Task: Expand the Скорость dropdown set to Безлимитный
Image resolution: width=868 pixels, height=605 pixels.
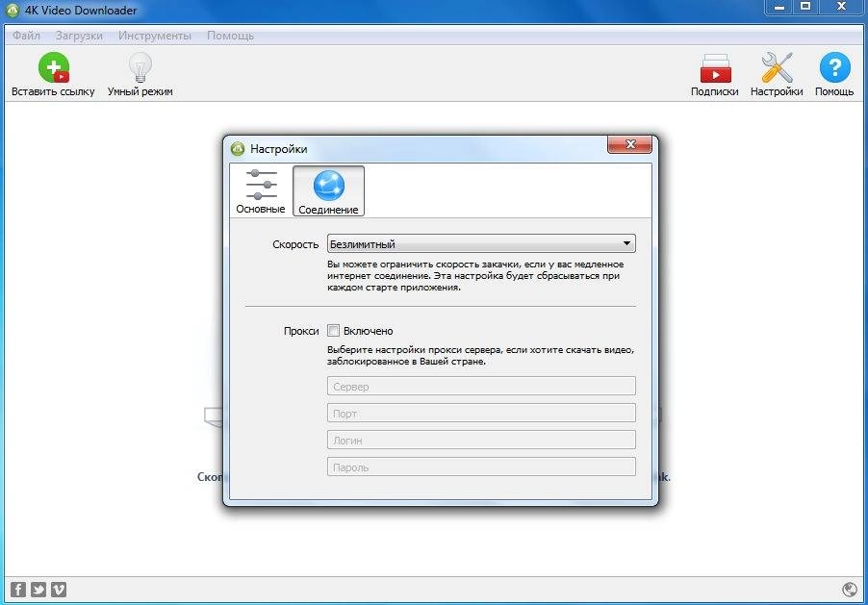Action: pos(481,243)
